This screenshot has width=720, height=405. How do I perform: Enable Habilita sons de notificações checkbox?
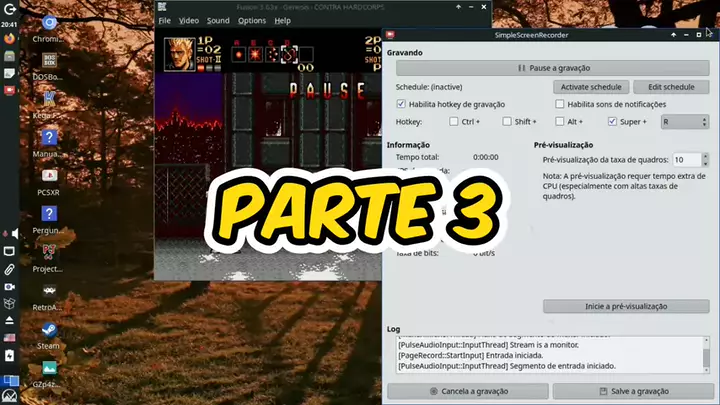coord(559,104)
